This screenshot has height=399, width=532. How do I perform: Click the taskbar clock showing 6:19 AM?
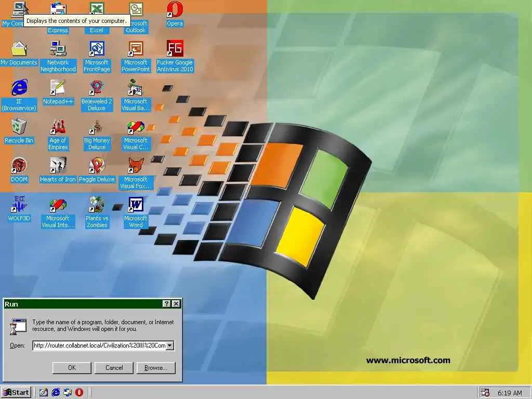pos(510,393)
